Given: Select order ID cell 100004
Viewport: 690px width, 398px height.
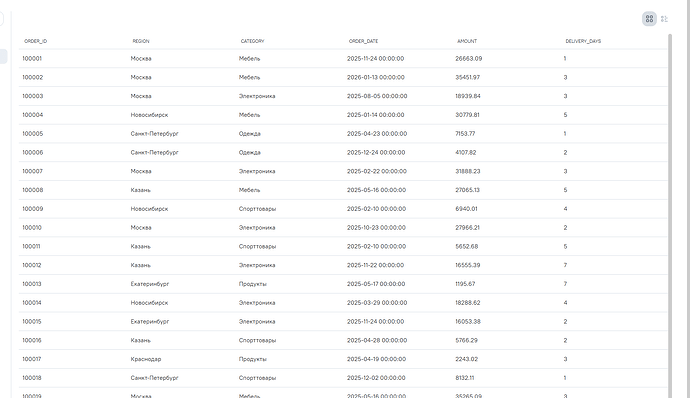Looking at the screenshot, I should coord(33,115).
